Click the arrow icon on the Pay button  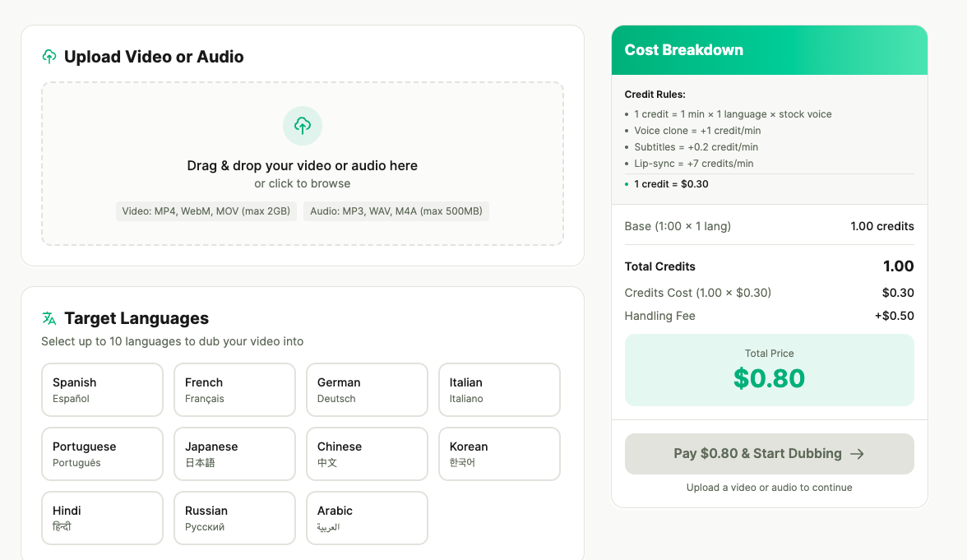(856, 453)
